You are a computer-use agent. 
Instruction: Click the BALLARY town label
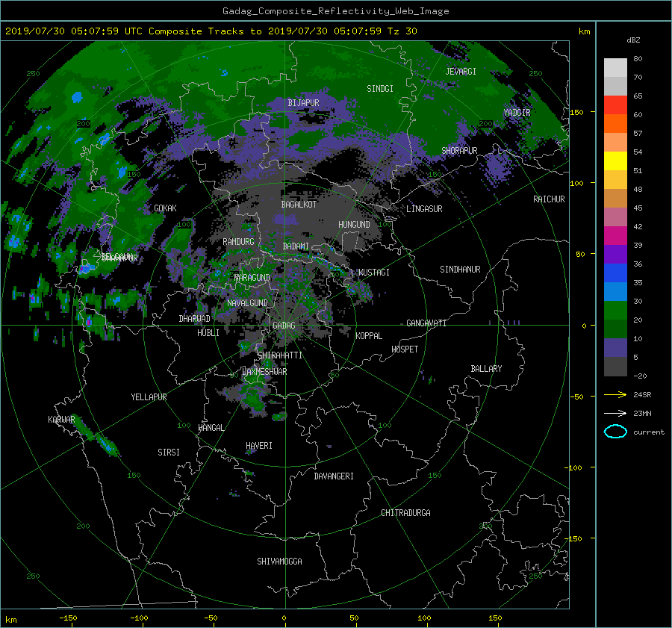(486, 369)
